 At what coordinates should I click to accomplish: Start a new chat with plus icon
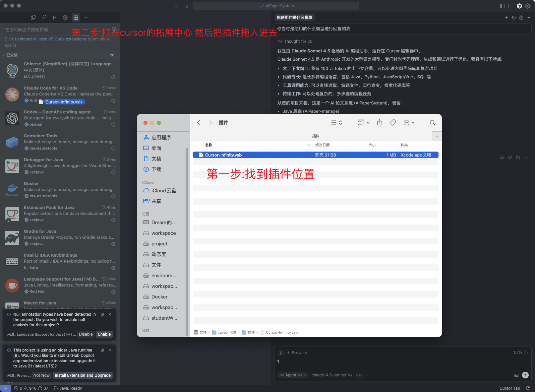pyautogui.click(x=506, y=18)
